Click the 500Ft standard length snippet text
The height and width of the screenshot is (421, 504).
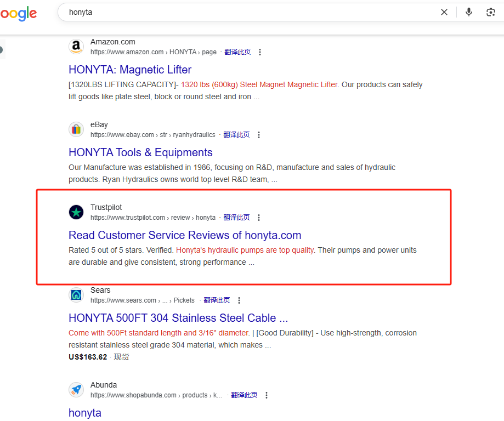click(159, 333)
